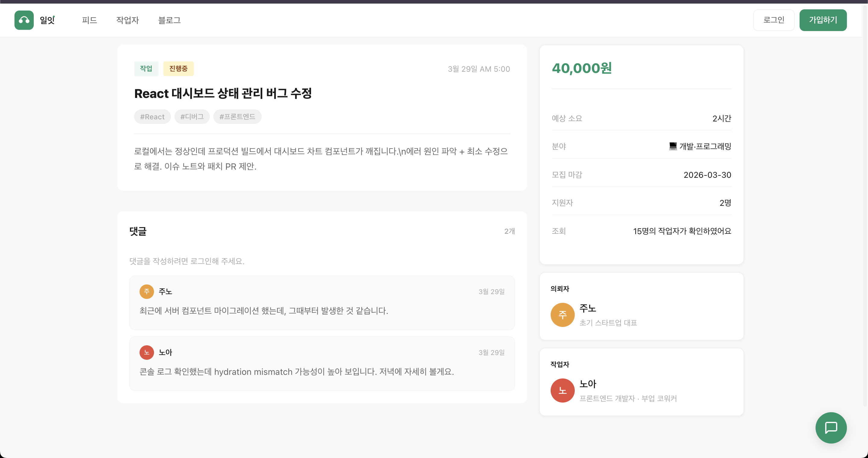Image resolution: width=868 pixels, height=458 pixels.
Task: Click commenter name 주노 in comments
Action: point(165,292)
